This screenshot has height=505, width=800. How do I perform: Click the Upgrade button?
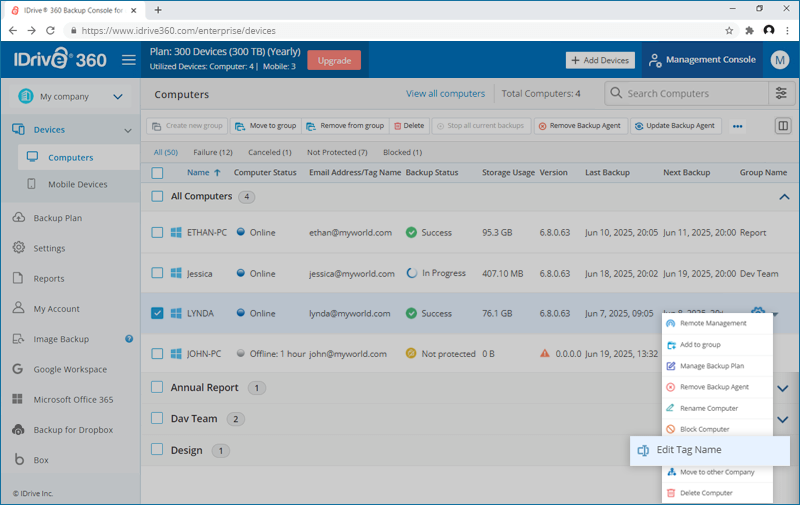[x=334, y=60]
